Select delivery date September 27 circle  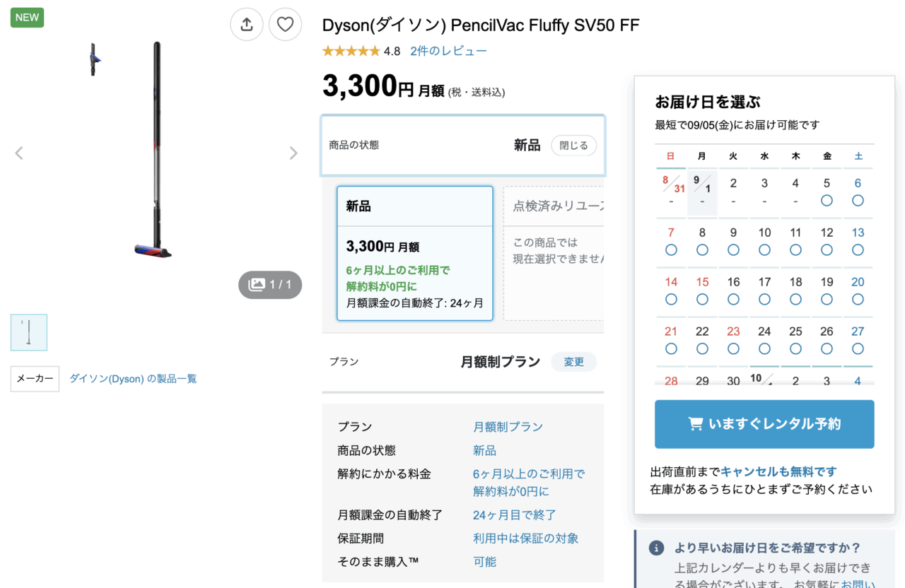click(858, 349)
